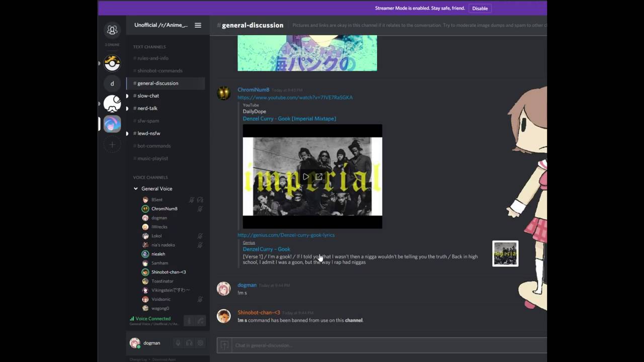Image resolution: width=644 pixels, height=362 pixels.
Task: Open the YouTube watch URL link
Action: point(295,98)
